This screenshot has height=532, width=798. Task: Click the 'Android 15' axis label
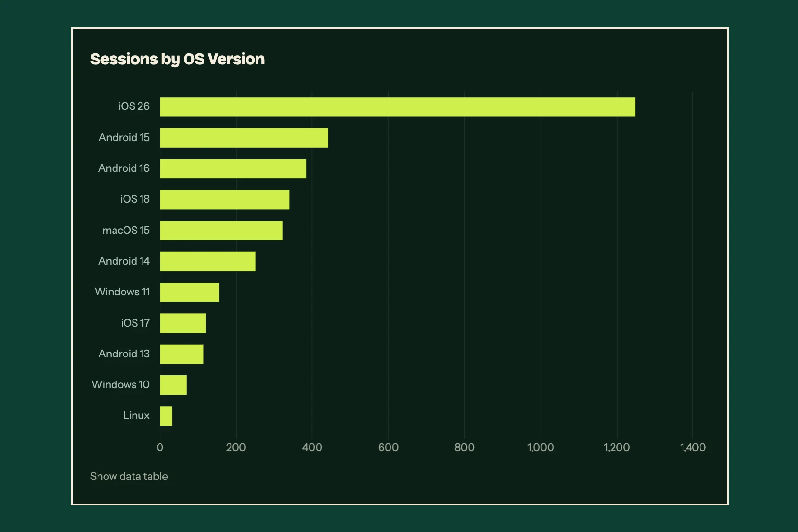(124, 137)
